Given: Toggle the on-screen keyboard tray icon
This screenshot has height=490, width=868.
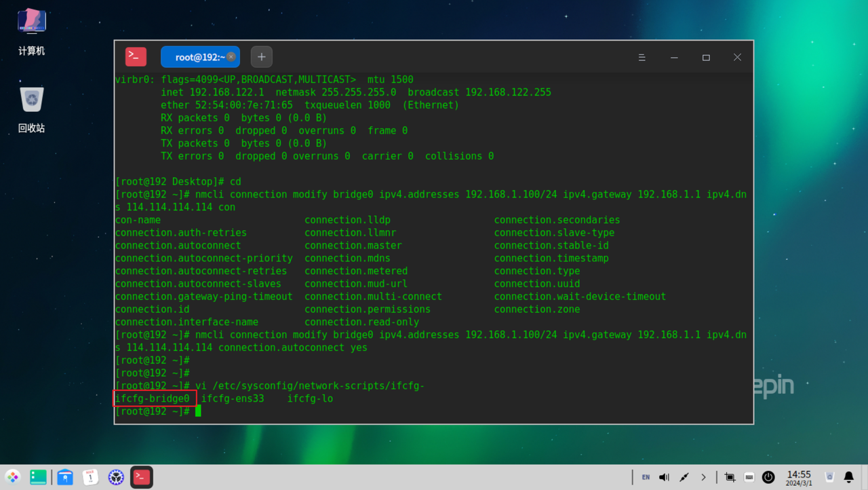Looking at the screenshot, I should click(749, 477).
